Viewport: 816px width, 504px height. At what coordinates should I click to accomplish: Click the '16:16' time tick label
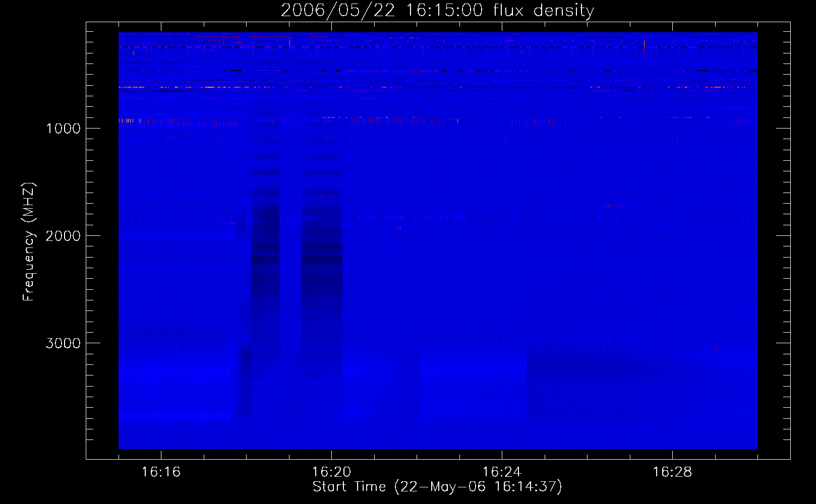161,472
